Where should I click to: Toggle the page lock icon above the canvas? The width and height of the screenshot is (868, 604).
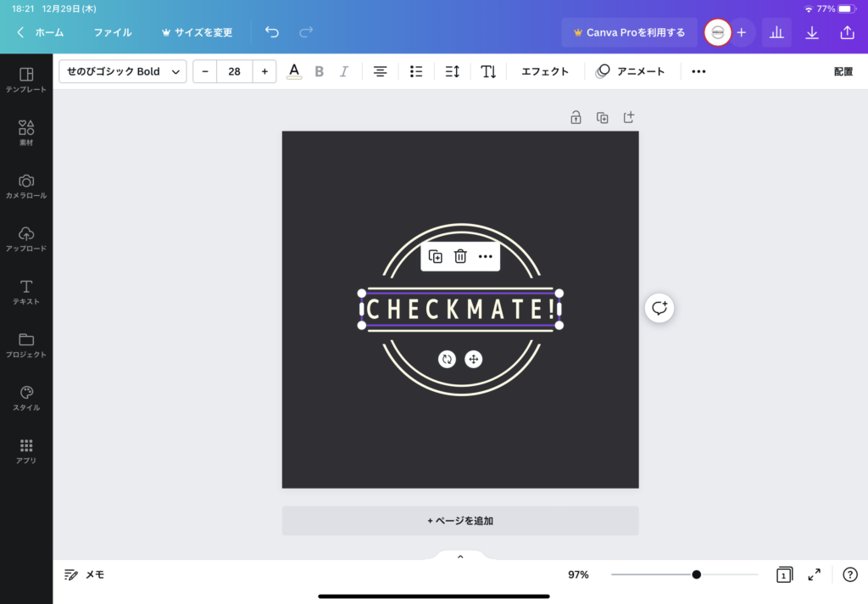tap(576, 118)
